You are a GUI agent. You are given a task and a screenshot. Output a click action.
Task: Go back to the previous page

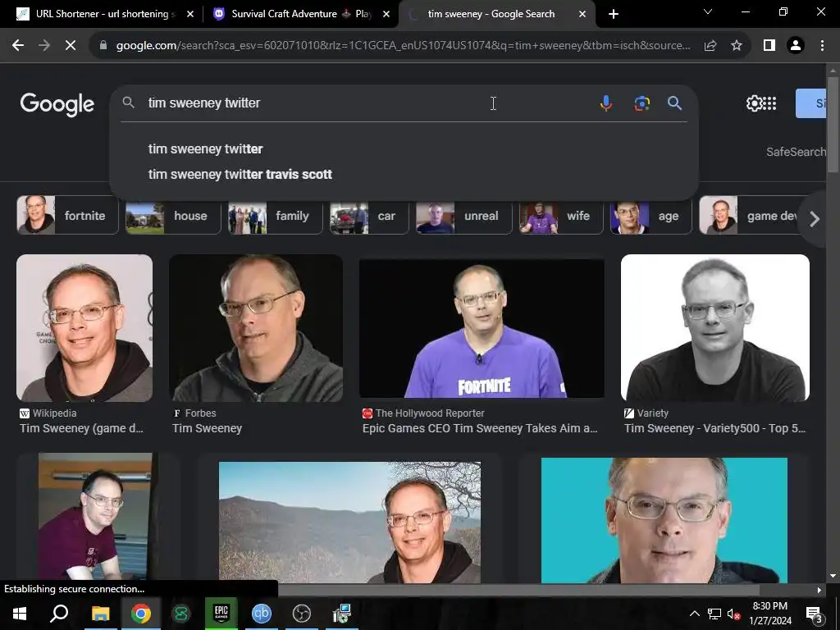click(x=18, y=46)
